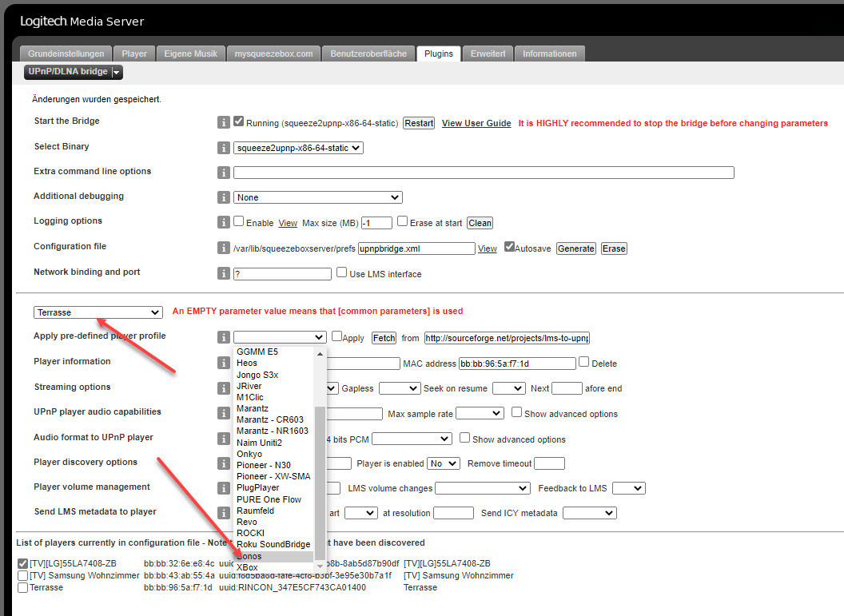Open the Additional debugging None dropdown
Screen dimensions: 844x616
[318, 197]
